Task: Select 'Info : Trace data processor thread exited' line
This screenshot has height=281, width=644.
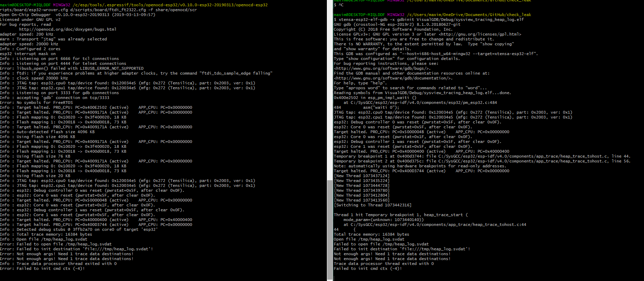Action: tap(58, 264)
